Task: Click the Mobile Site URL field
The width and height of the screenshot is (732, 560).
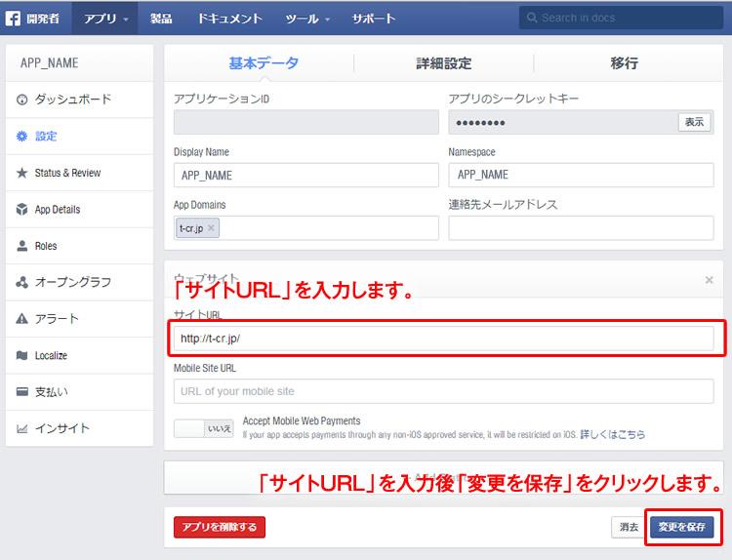Action: [443, 391]
